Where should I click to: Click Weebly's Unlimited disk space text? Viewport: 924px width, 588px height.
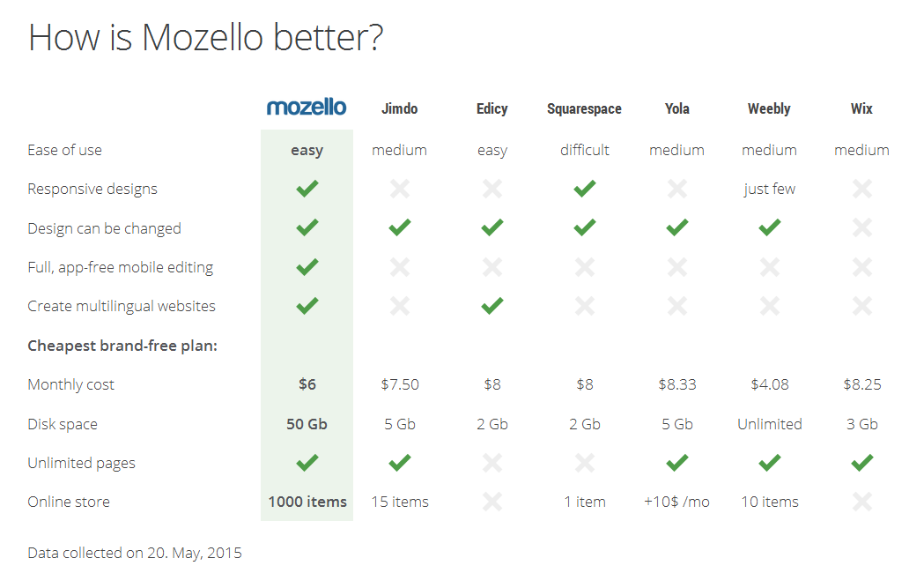[x=769, y=424]
